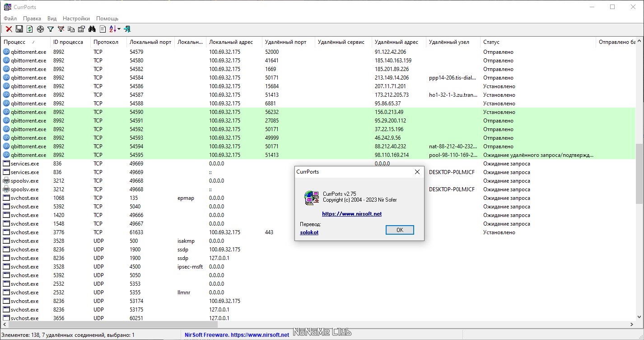Open the Правка menu
Screen dimensions: 644x340
[32, 19]
